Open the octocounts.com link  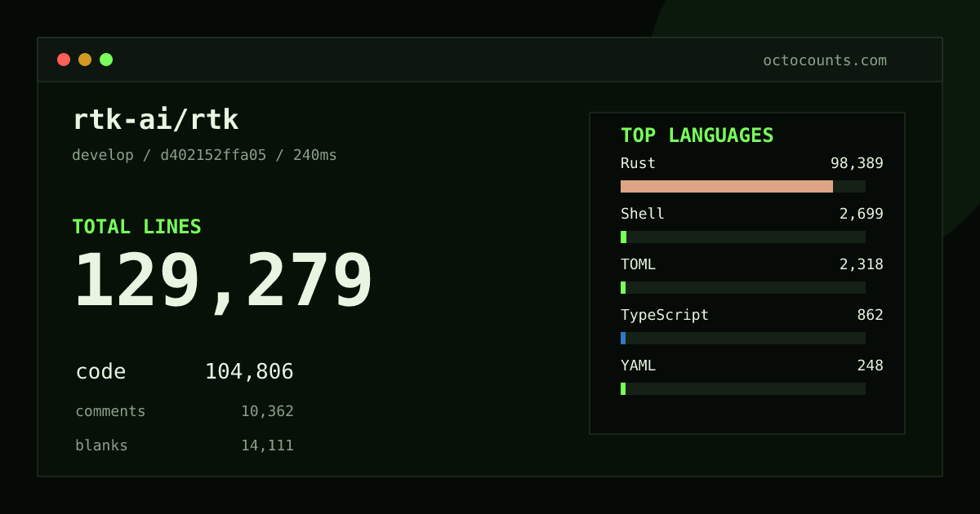coord(825,60)
